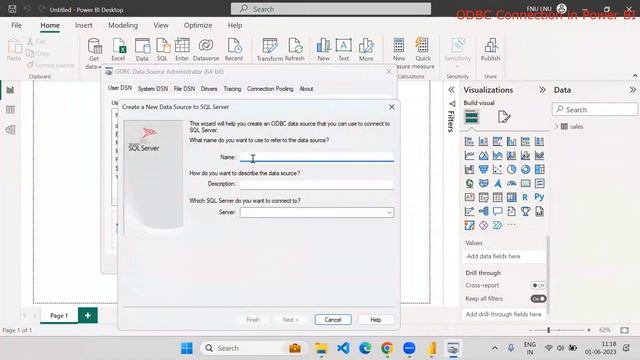Open more visuals ellipsis in gallery

pyautogui.click(x=511, y=225)
